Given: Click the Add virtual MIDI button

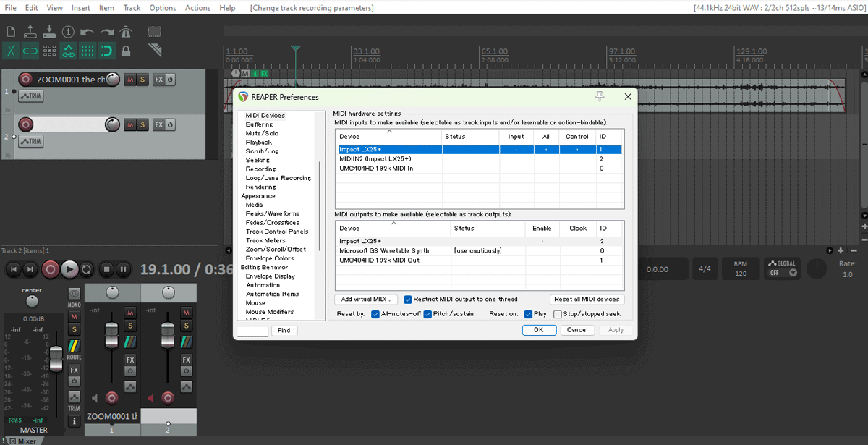Looking at the screenshot, I should tap(366, 300).
